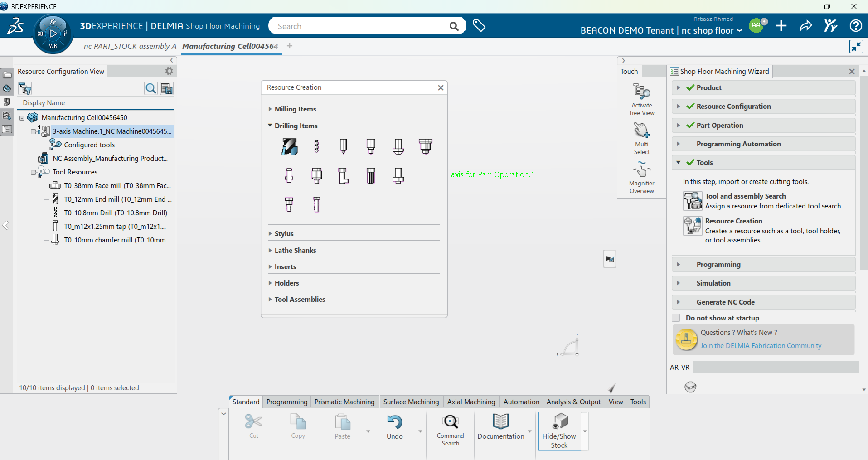Open the Surface Machining tab
This screenshot has width=868, height=460.
point(411,402)
